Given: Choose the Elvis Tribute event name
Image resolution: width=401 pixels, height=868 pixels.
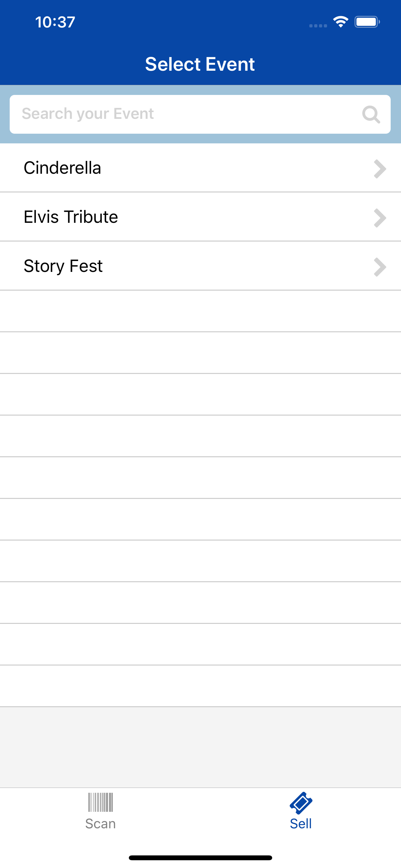Looking at the screenshot, I should click(x=71, y=217).
